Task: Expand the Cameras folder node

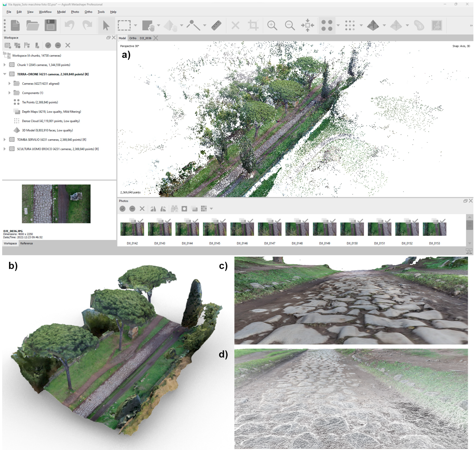Action: (x=10, y=84)
